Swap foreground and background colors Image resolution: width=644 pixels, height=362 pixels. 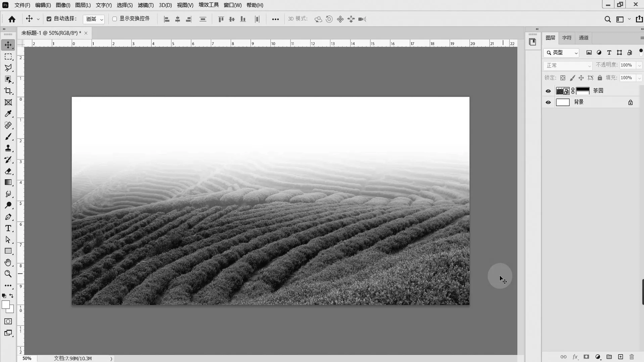coord(11,296)
